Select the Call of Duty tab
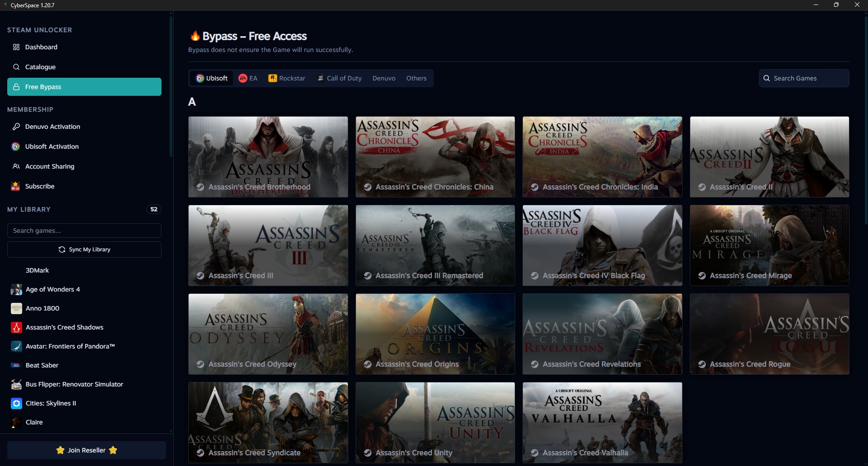The width and height of the screenshot is (868, 466). 339,78
